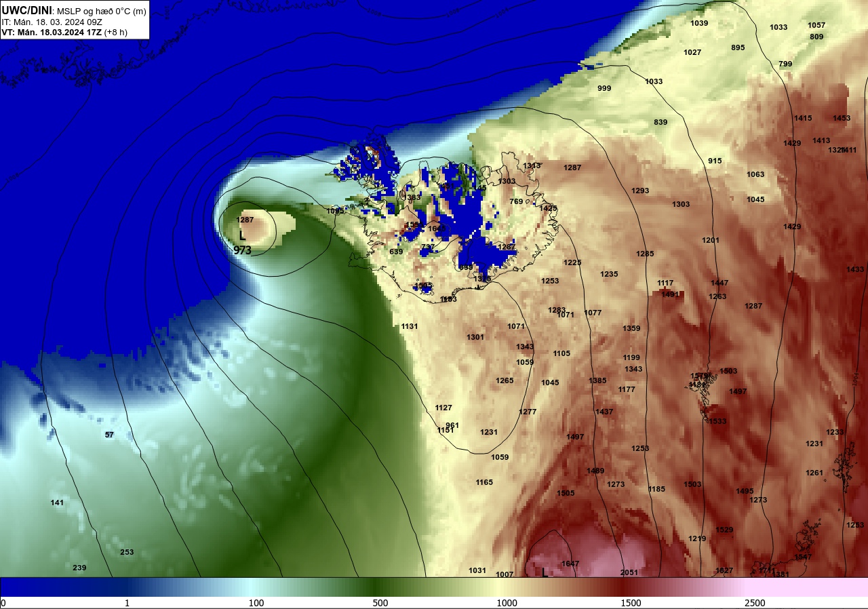Click the map label 1007
This screenshot has width=868, height=609.
click(505, 574)
